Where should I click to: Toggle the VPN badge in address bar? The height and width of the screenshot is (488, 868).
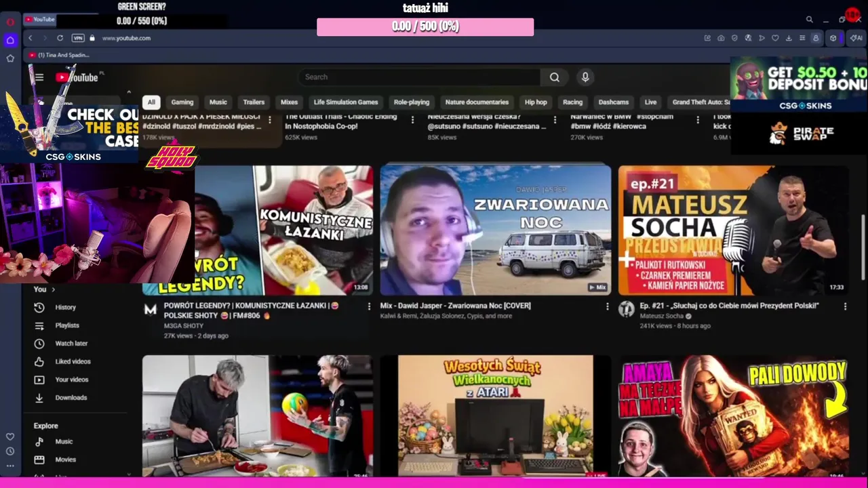coord(78,38)
